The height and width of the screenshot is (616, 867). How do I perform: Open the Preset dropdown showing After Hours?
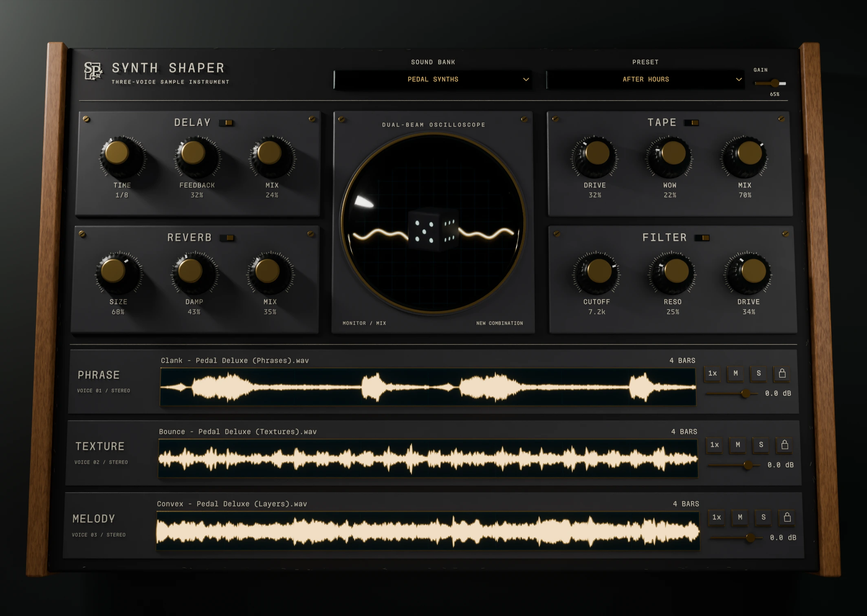[x=646, y=79]
